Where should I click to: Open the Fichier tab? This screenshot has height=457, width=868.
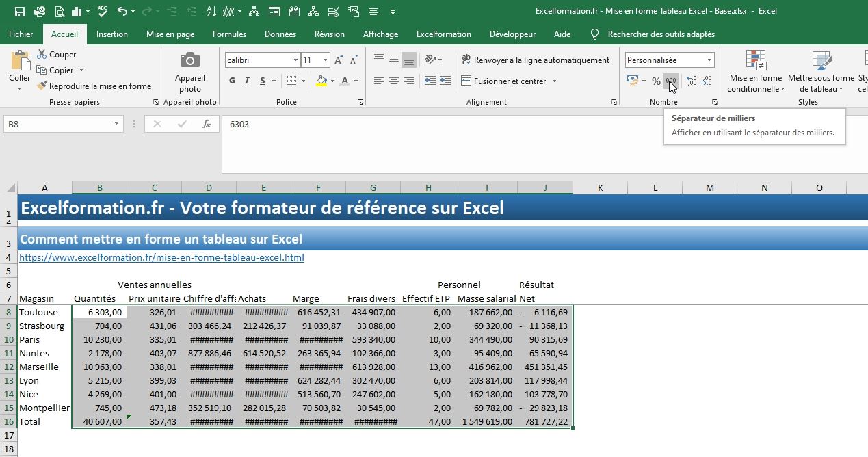(x=21, y=34)
